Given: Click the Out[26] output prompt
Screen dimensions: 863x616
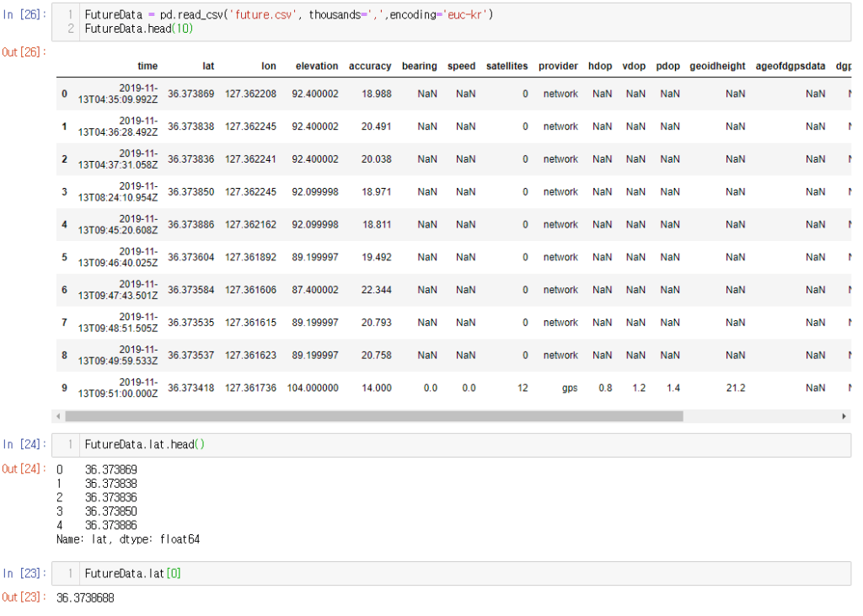Looking at the screenshot, I should coord(24,51).
